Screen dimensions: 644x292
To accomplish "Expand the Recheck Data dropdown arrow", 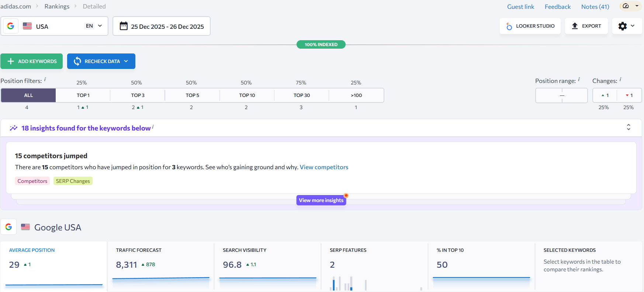I will click(126, 61).
